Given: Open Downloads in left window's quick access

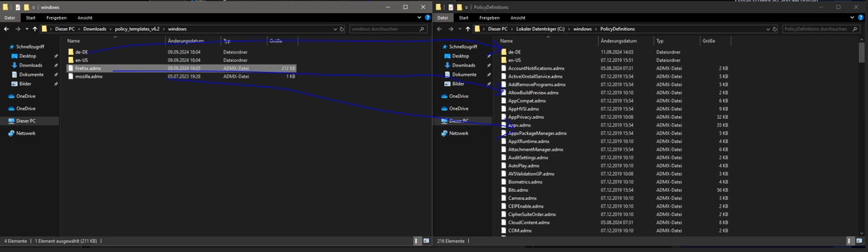Looking at the screenshot, I should click(x=30, y=65).
